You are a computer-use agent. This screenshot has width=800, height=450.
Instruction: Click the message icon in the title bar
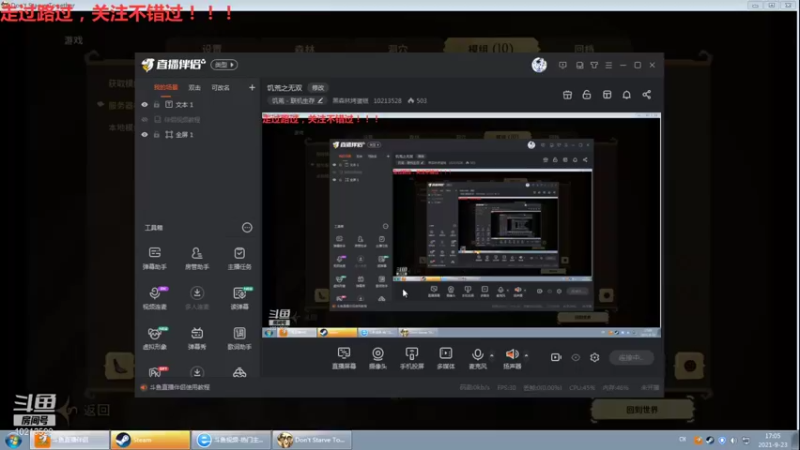click(563, 65)
